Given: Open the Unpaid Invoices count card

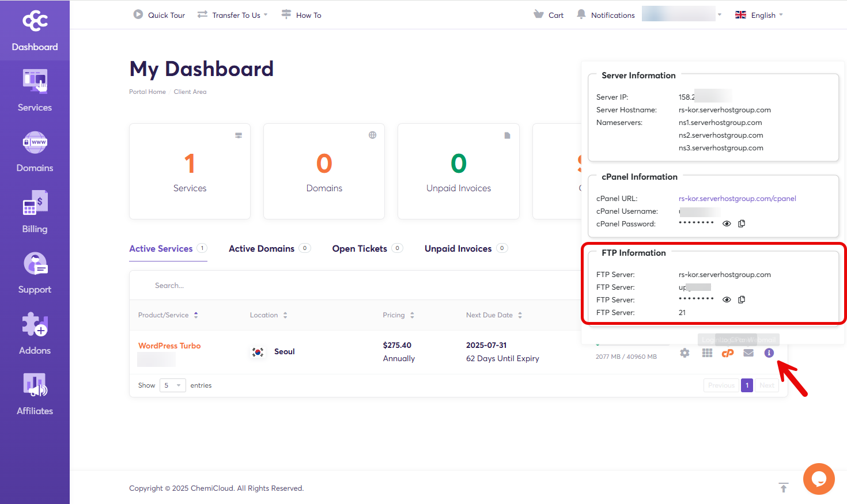Looking at the screenshot, I should tap(459, 171).
